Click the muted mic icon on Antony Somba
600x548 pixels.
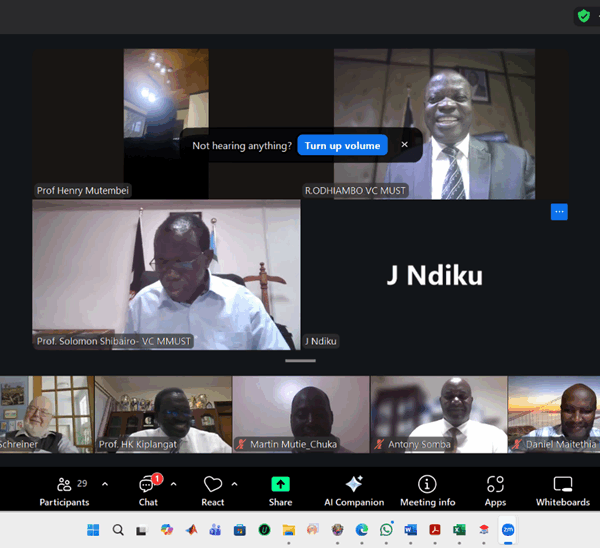click(x=379, y=444)
